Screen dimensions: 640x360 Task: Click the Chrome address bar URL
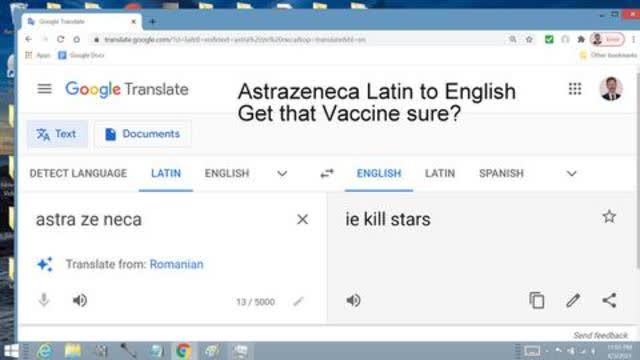(x=235, y=40)
